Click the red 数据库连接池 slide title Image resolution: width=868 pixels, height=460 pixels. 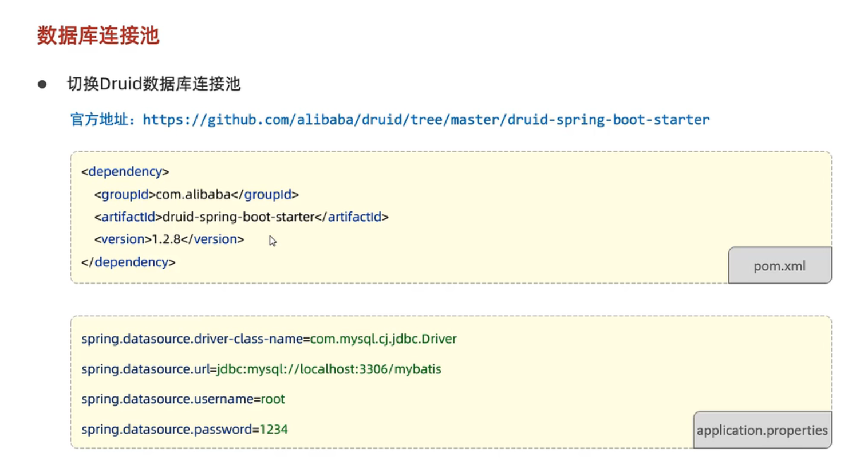pos(98,36)
